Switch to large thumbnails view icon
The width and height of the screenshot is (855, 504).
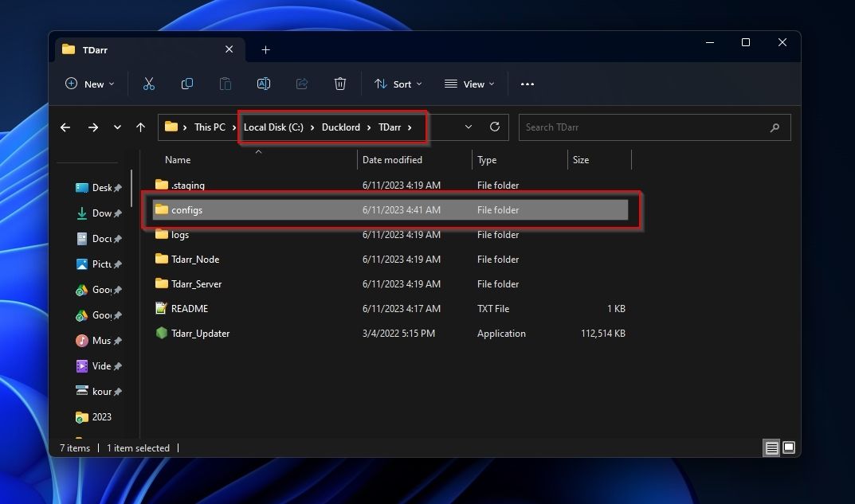789,448
